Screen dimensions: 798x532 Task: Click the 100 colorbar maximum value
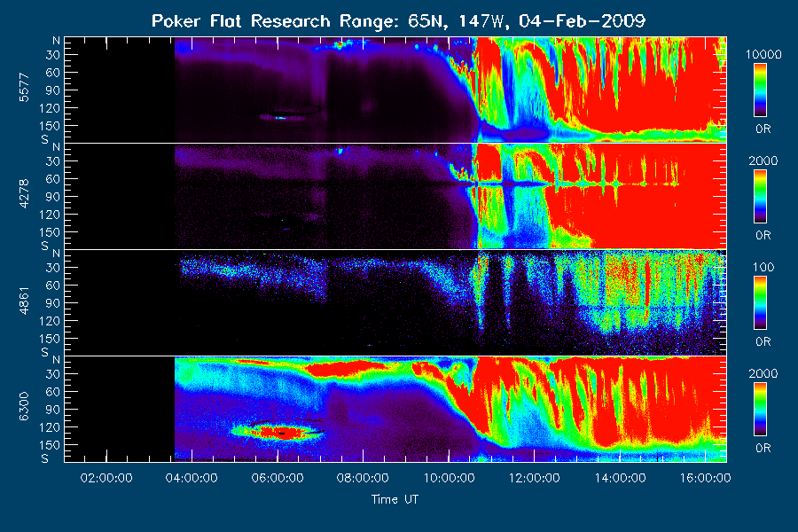coord(763,267)
